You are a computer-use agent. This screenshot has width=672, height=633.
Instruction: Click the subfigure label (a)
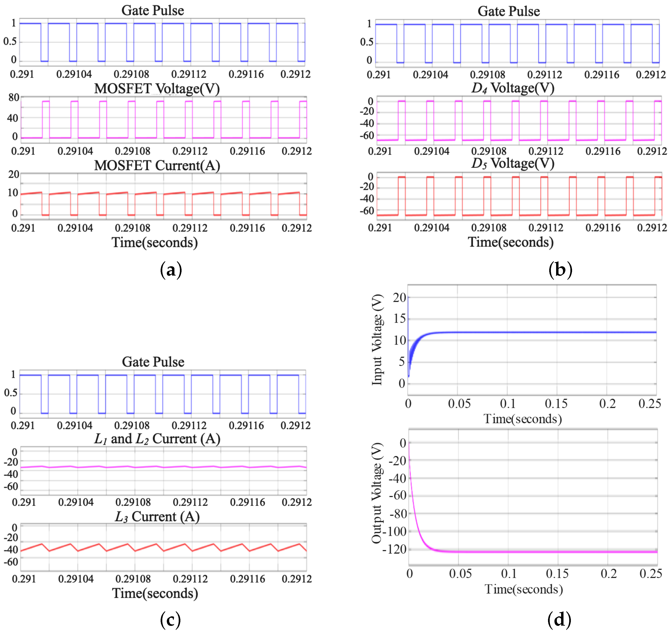tap(171, 270)
